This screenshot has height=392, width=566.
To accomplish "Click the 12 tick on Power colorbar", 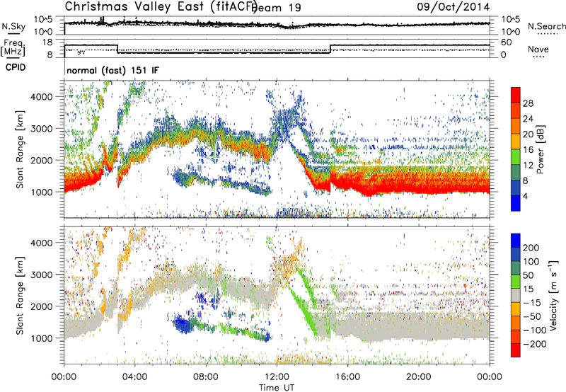I will 528,166.
